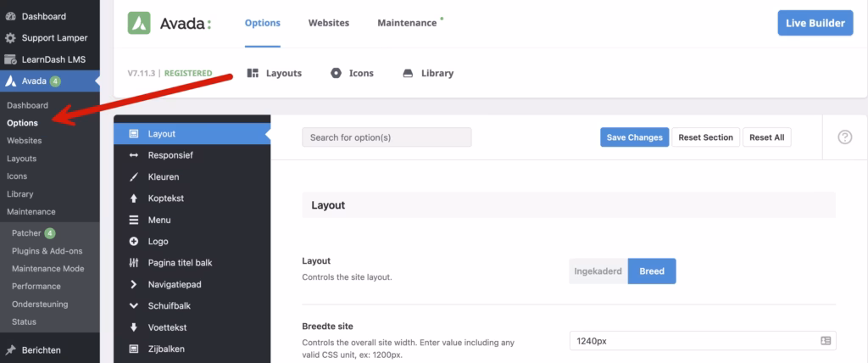Open Layouts in the WordPress sidebar submenu
The image size is (868, 363).
click(x=21, y=159)
